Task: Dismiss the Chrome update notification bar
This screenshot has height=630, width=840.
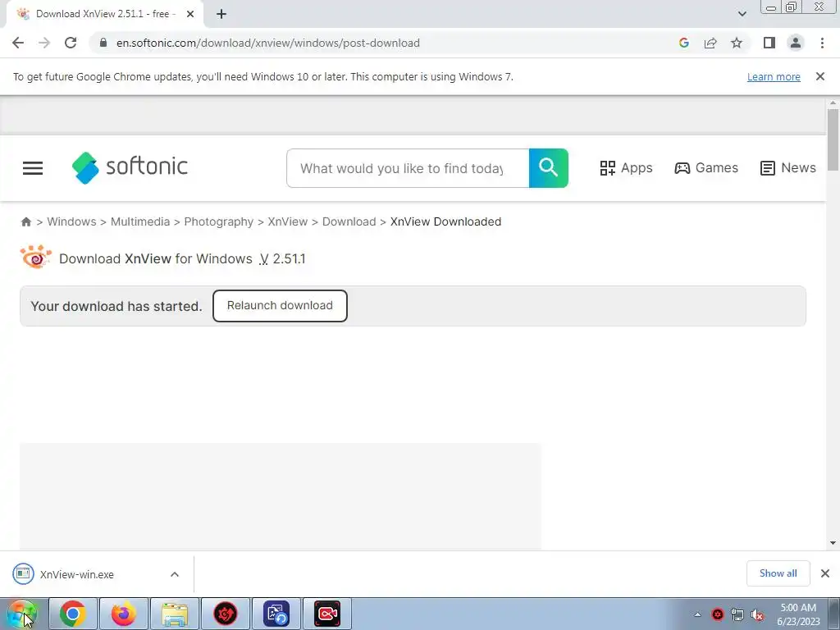Action: [x=819, y=76]
